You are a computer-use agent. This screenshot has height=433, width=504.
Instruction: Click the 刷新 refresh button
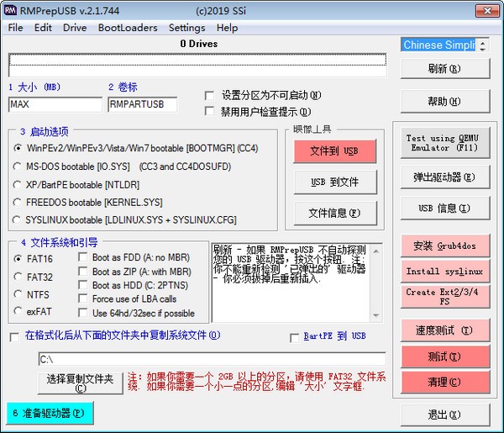[x=444, y=69]
